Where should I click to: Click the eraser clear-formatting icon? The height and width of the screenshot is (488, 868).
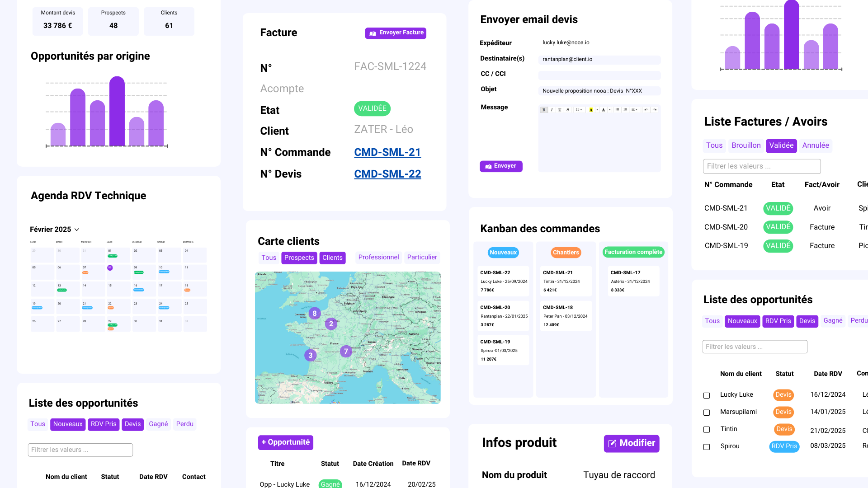point(568,110)
